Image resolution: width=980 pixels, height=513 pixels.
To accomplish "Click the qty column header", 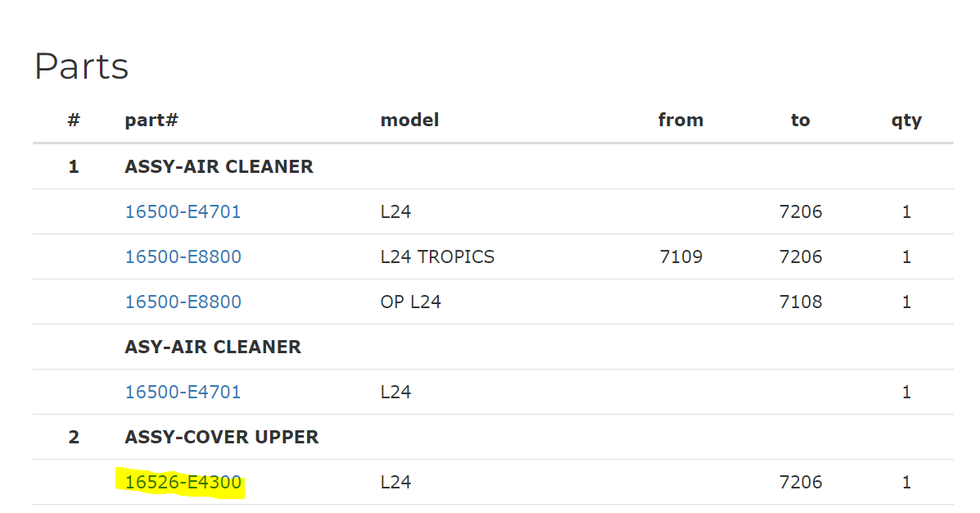I will coord(906,120).
